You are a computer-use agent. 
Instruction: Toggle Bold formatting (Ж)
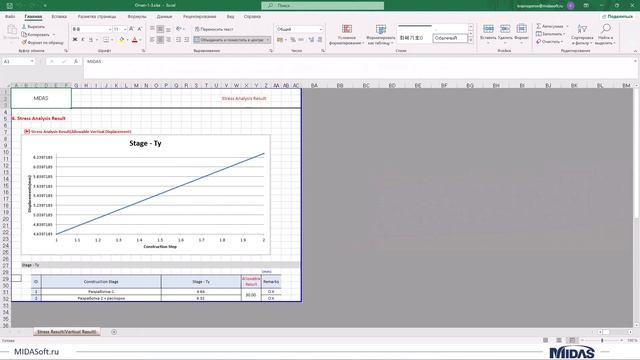(x=75, y=40)
